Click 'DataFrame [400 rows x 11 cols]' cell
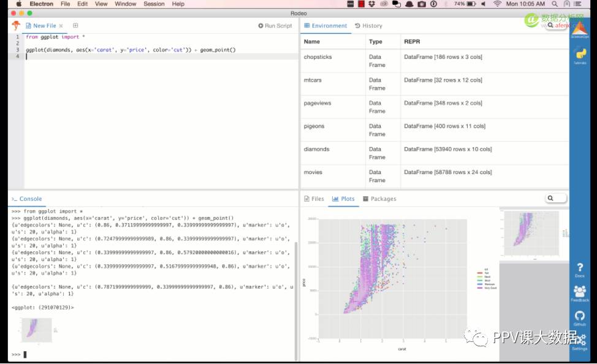 (445, 126)
